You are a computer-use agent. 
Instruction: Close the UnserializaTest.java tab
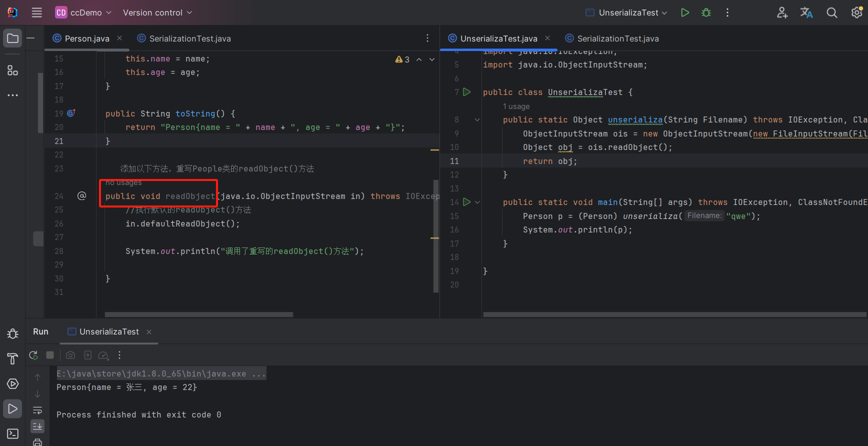[x=547, y=38]
